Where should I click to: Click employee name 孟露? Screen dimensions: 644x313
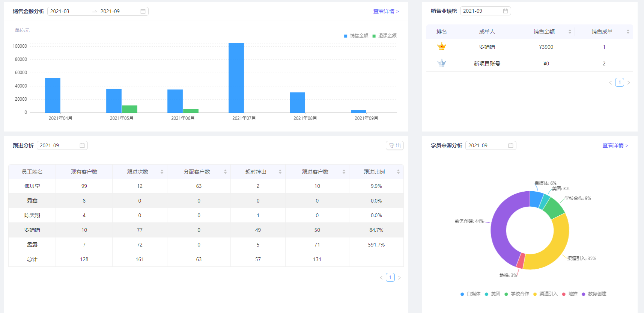pyautogui.click(x=32, y=245)
